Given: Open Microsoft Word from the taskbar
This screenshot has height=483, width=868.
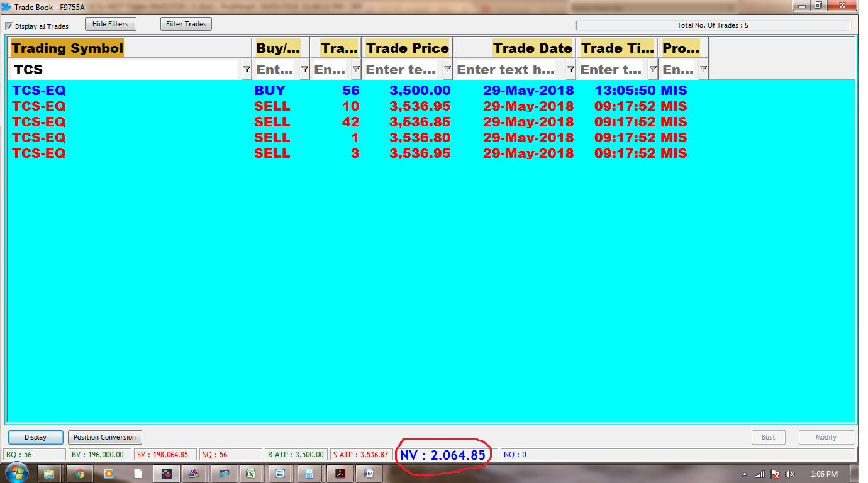Looking at the screenshot, I should (369, 474).
